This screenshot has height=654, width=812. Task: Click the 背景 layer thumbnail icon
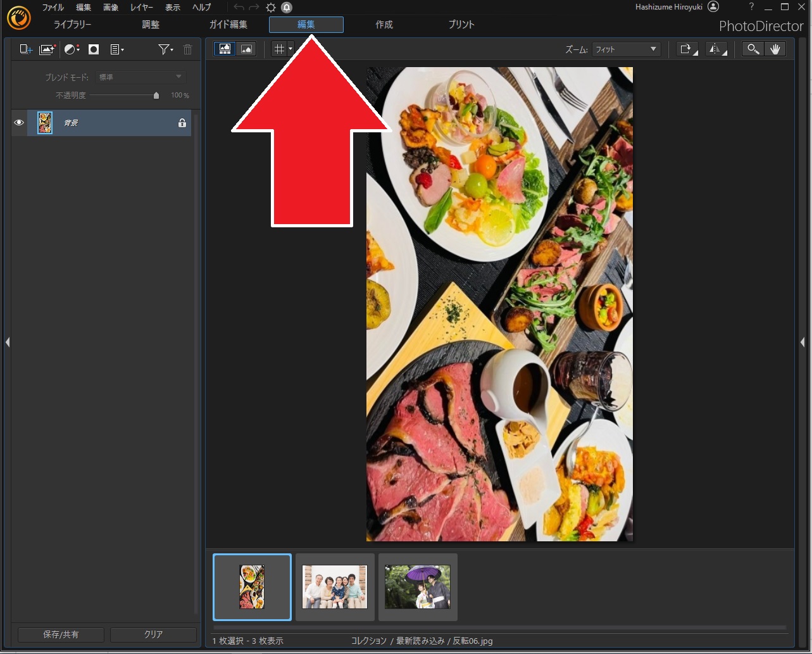coord(45,123)
